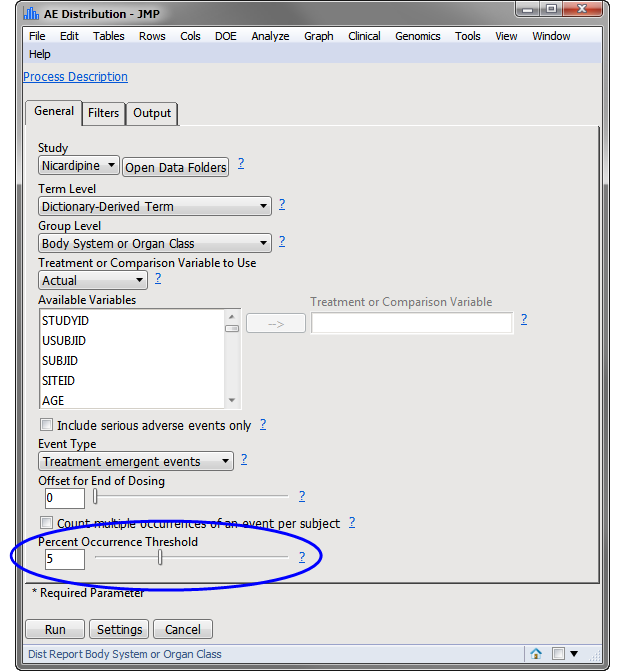
Task: Open the Analyze menu
Action: point(270,36)
